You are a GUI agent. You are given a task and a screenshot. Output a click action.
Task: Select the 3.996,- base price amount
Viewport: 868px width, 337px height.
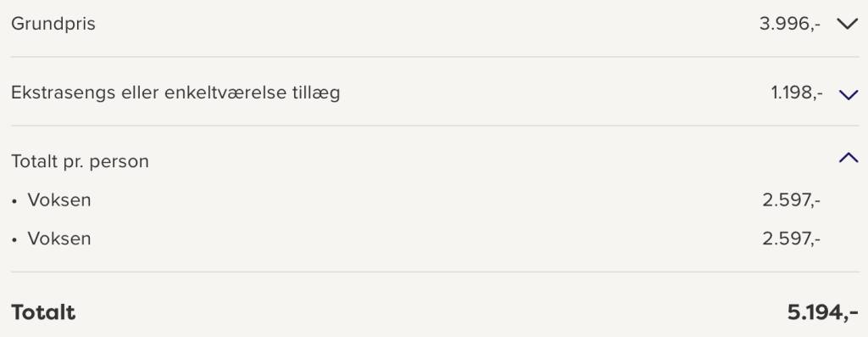coord(790,25)
